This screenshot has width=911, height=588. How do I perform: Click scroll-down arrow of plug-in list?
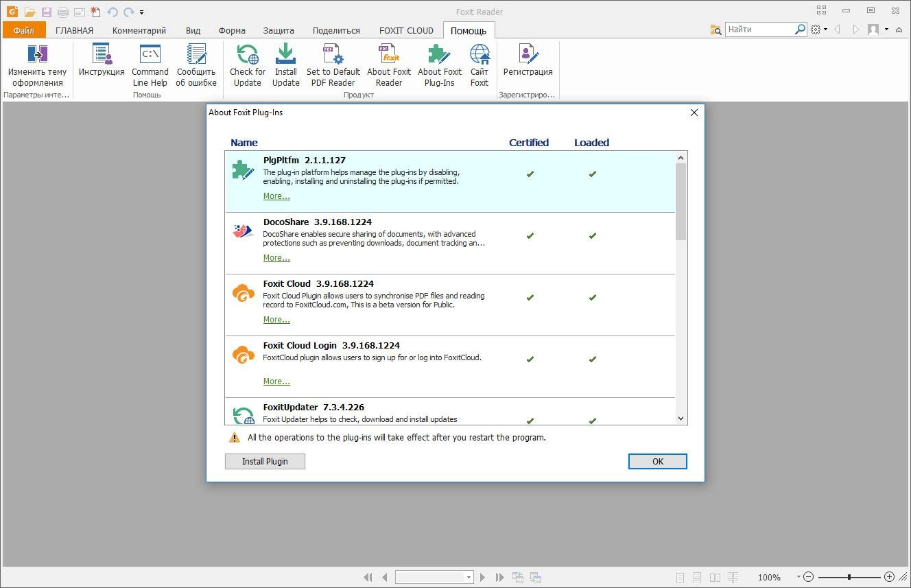point(681,418)
